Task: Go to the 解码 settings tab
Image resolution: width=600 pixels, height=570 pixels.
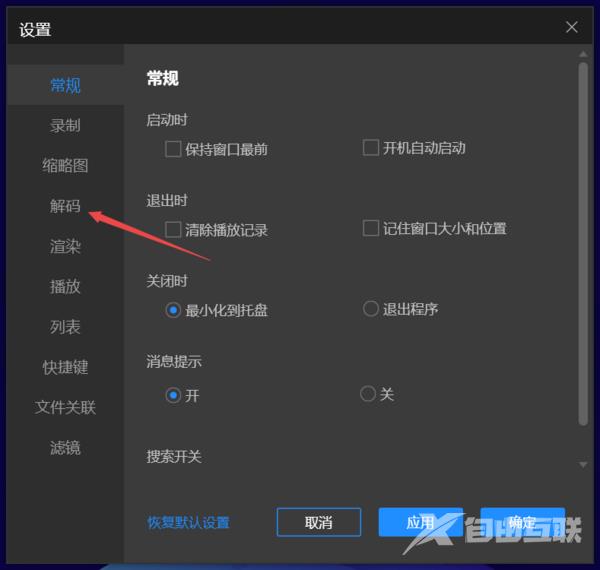Action: click(65, 206)
